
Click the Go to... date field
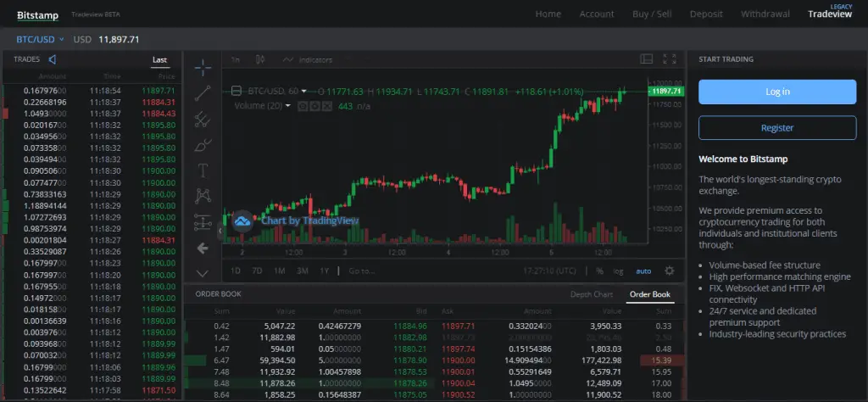[361, 271]
